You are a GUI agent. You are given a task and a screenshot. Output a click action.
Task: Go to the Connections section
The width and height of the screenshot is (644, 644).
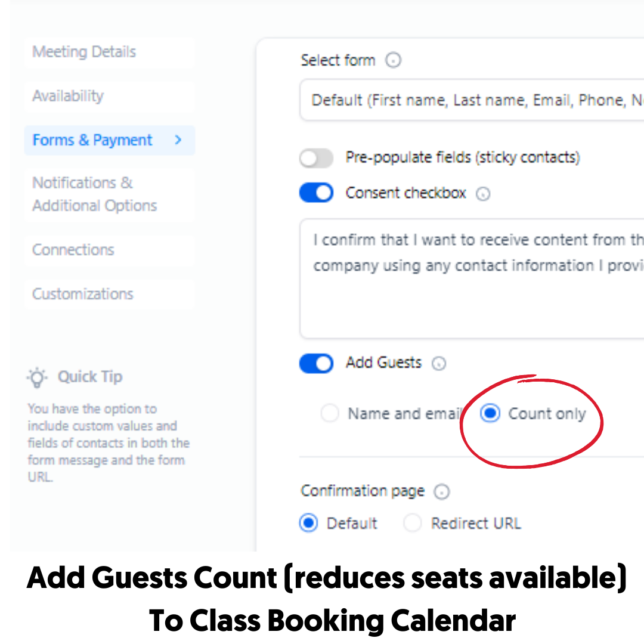109,250
